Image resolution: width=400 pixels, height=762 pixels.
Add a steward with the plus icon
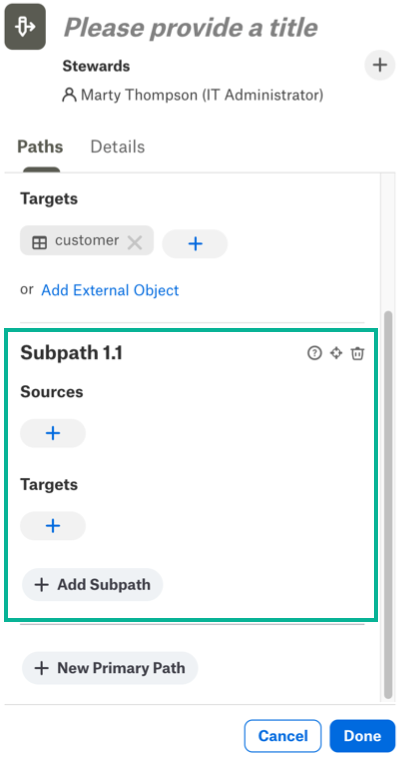coord(380,65)
